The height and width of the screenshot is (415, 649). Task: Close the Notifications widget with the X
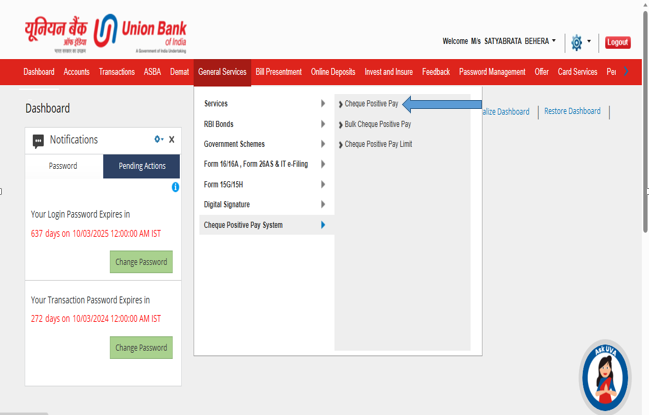pos(172,140)
